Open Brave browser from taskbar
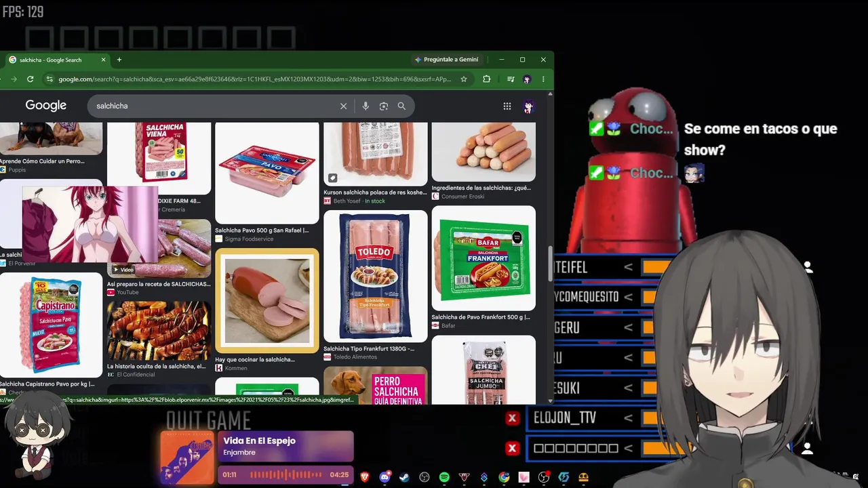The image size is (868, 488). point(365,477)
